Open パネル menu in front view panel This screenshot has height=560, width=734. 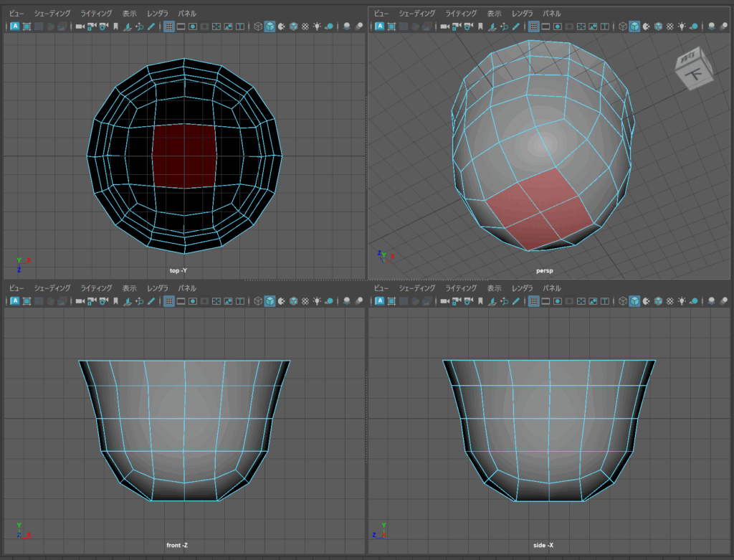[x=187, y=288]
